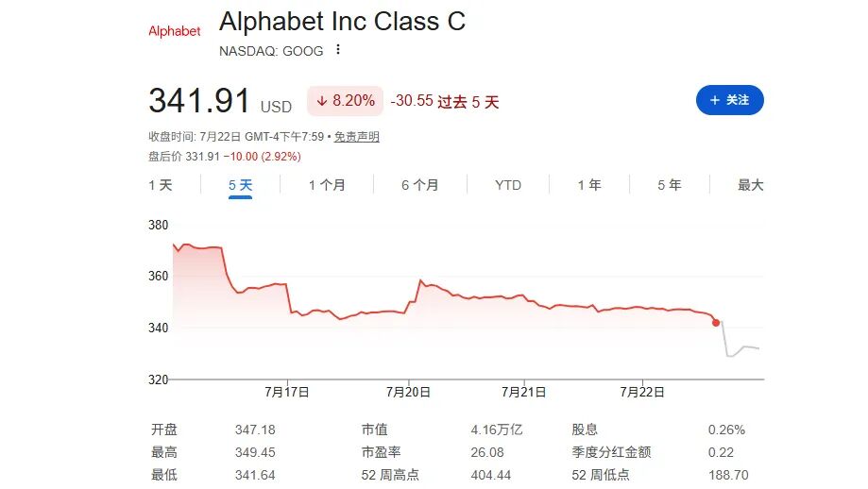868x489 pixels.
Task: Select the 6 个月 range tab
Action: 420,185
